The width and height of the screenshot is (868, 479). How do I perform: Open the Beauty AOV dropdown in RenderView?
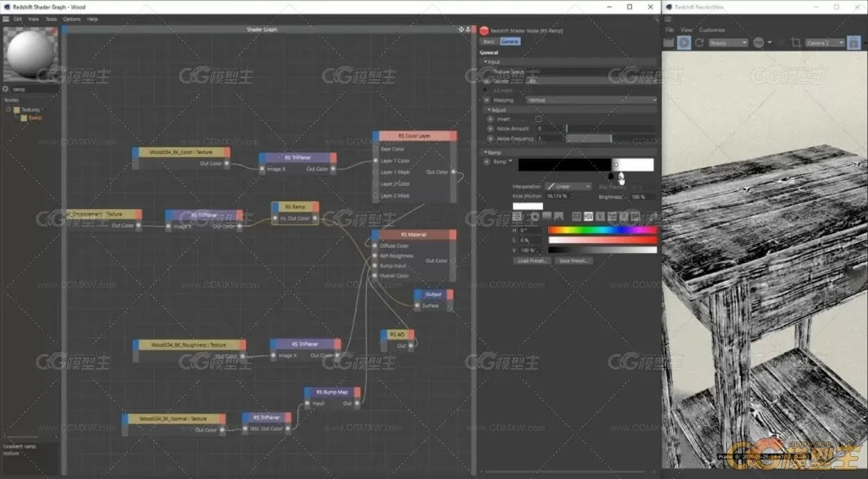point(728,42)
